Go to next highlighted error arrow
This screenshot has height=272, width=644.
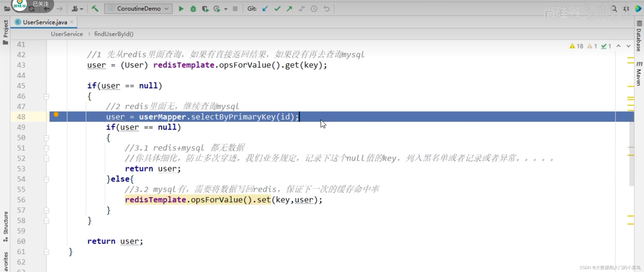pos(628,46)
